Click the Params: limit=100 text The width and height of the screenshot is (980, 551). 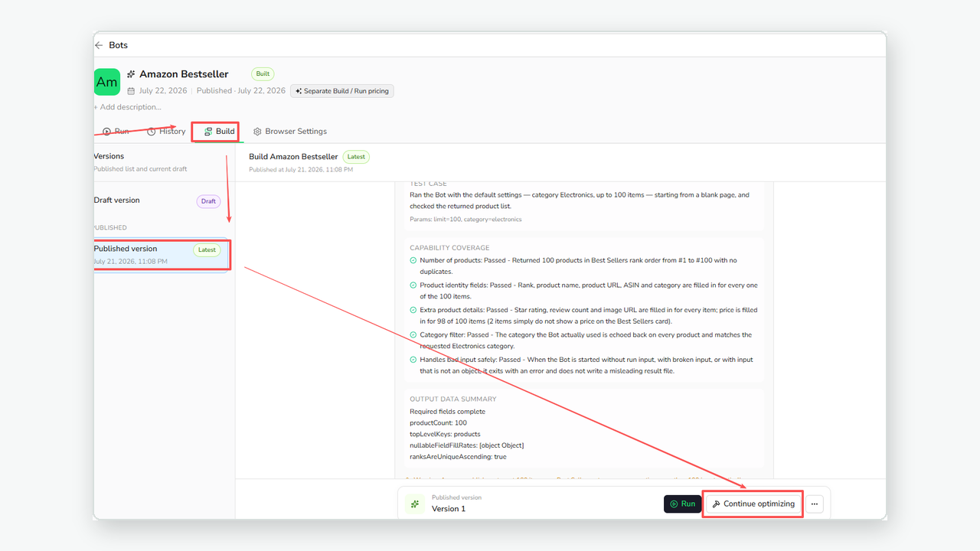[465, 220]
